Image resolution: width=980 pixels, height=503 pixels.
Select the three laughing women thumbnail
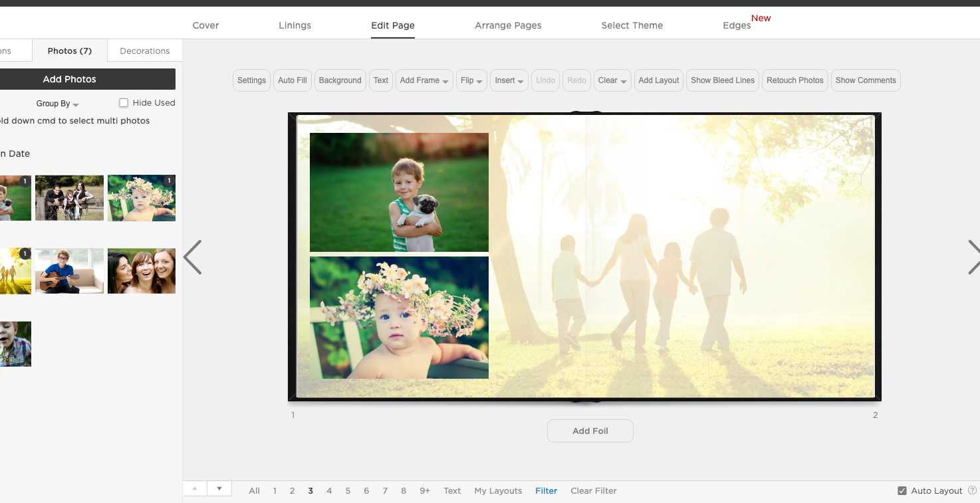coord(142,271)
